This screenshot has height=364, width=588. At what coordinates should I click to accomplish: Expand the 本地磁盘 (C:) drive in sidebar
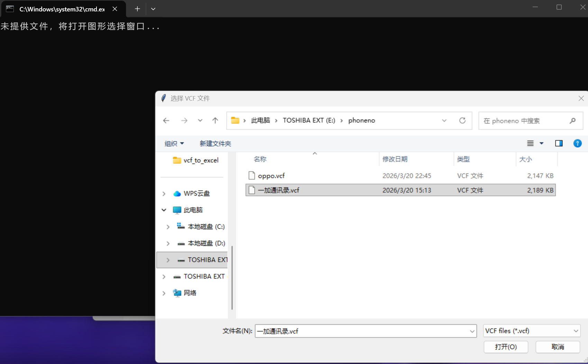point(168,226)
